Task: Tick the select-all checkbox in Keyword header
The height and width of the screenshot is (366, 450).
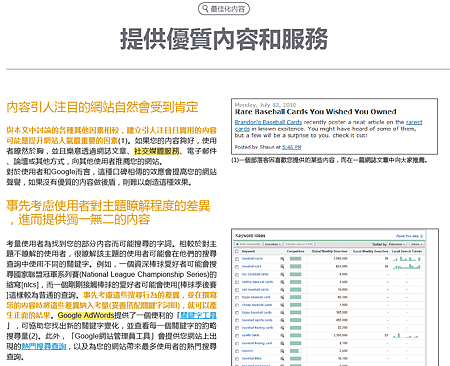Action: [237, 251]
